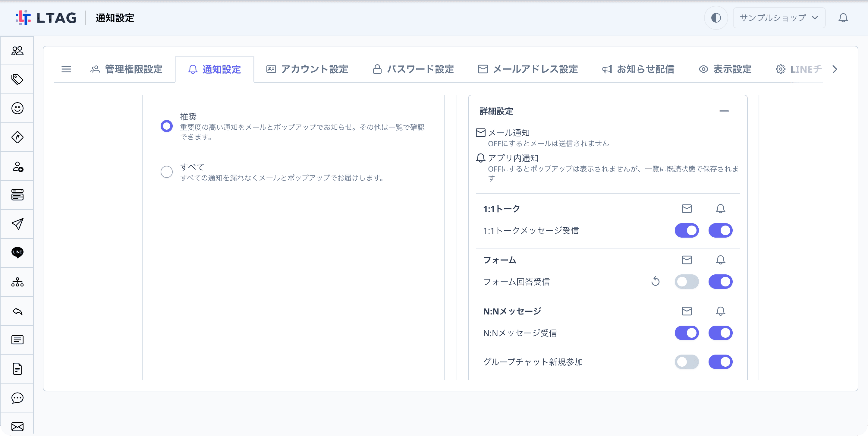
Task: Open the chat bubble sidebar icon
Action: tap(17, 398)
